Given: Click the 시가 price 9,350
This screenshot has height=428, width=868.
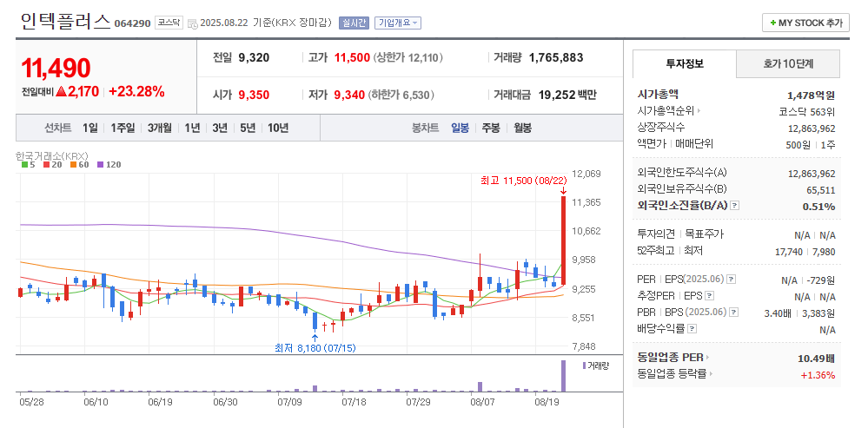Looking at the screenshot, I should click(x=254, y=95).
